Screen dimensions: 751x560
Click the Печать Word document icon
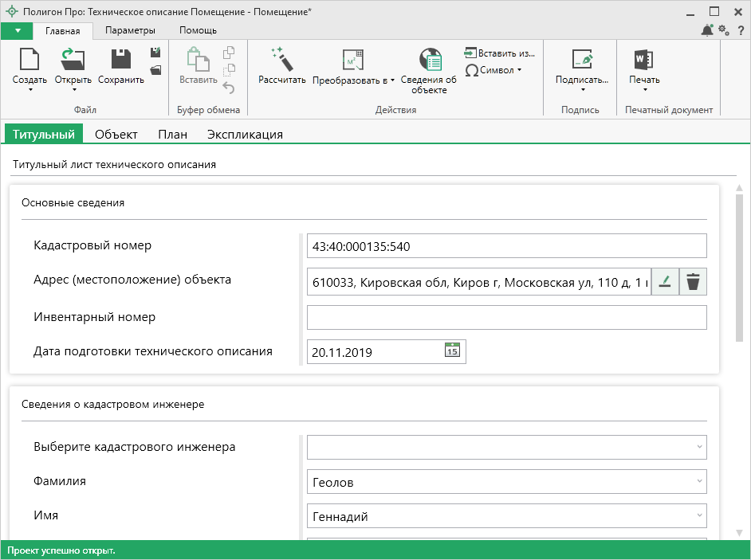[x=644, y=61]
